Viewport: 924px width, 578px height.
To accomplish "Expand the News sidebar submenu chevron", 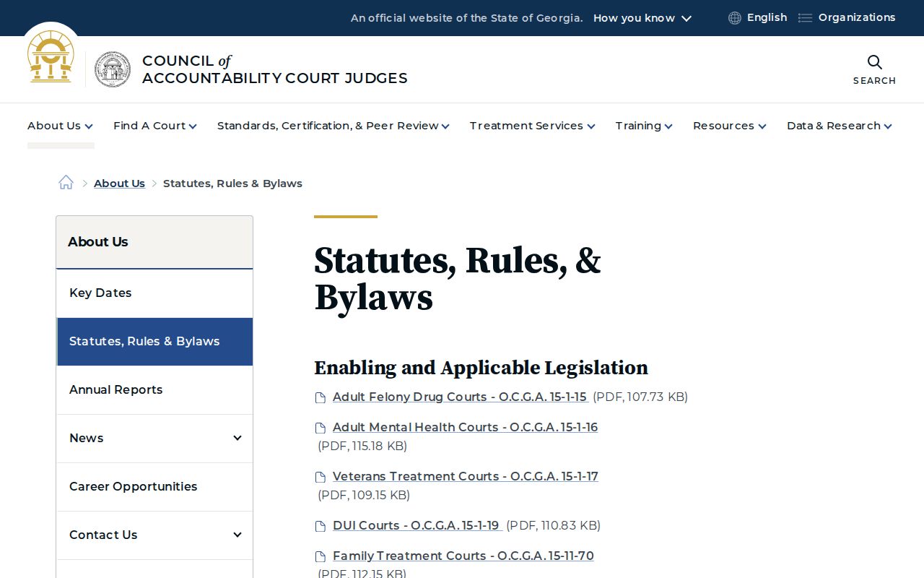I will tap(237, 438).
